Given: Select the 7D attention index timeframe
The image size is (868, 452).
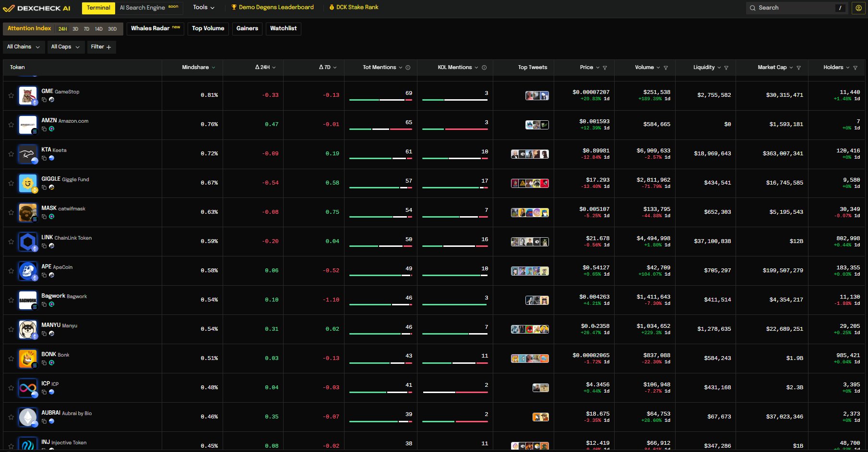Looking at the screenshot, I should pos(86,29).
